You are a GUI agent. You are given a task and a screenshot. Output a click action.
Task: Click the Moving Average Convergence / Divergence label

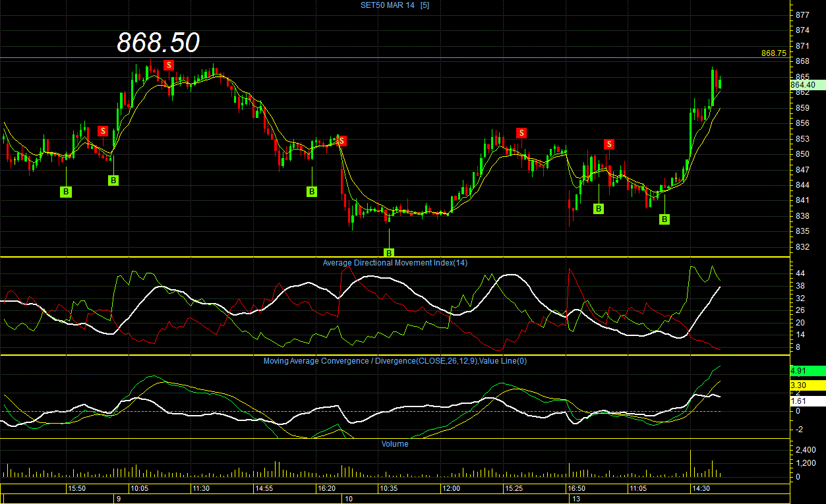(395, 361)
